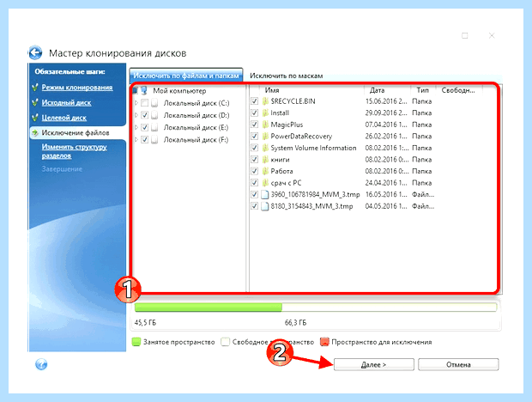The image size is (532, 402).
Task: Sort by the Тип column header
Action: click(423, 90)
